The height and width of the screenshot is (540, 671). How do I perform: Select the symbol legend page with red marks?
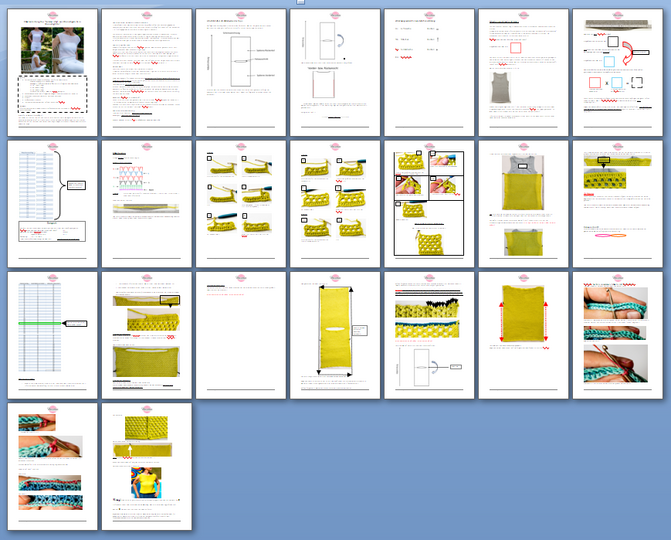pos(428,72)
